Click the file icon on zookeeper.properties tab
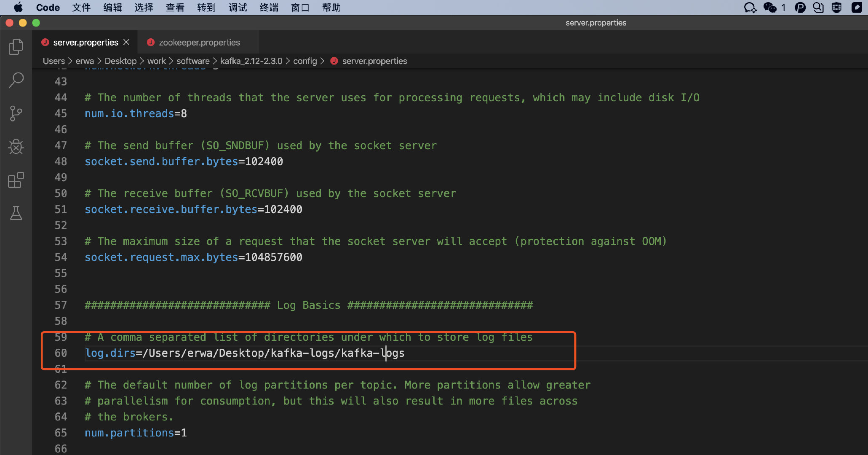868x455 pixels. (150, 42)
